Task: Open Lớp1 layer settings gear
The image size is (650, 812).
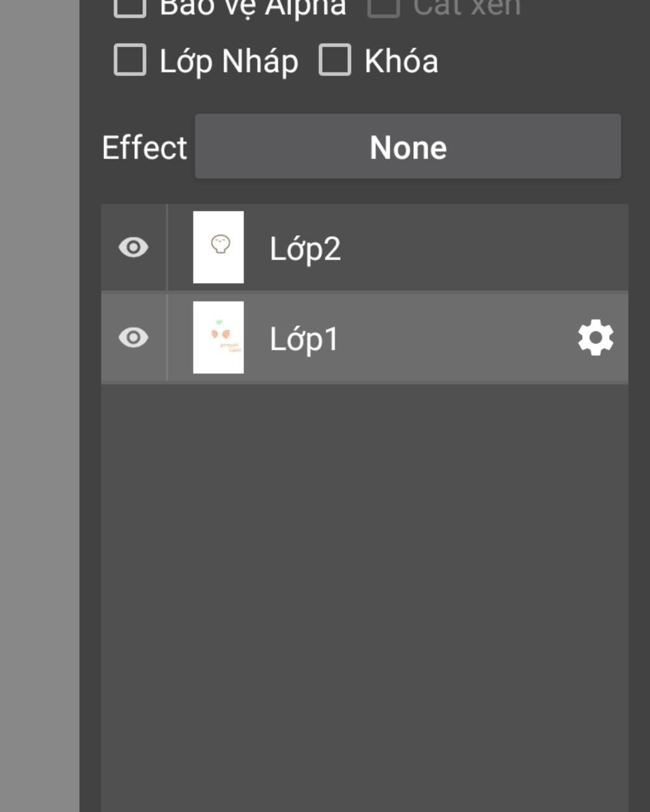Action: (x=595, y=337)
